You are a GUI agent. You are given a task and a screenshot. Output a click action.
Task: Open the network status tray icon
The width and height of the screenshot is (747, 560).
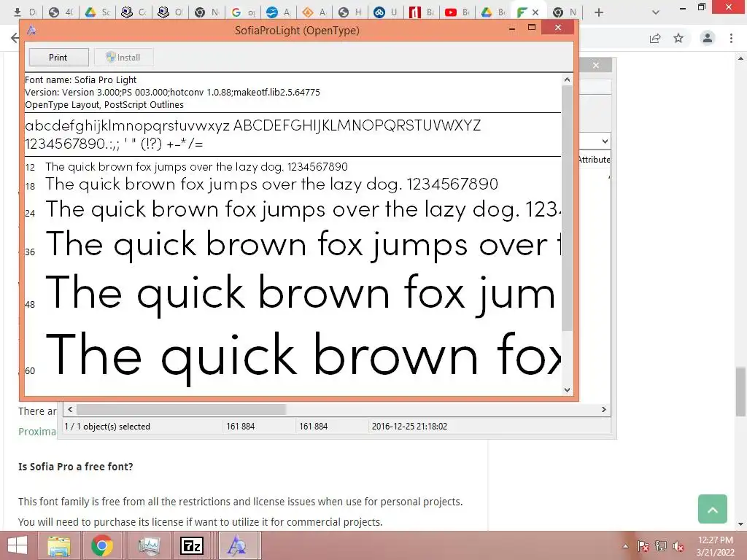click(661, 546)
